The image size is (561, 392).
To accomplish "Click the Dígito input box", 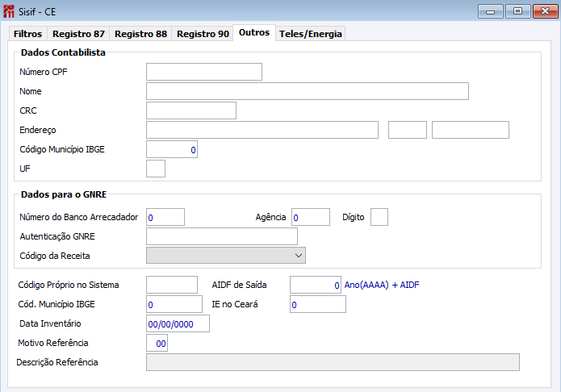I will click(x=379, y=217).
